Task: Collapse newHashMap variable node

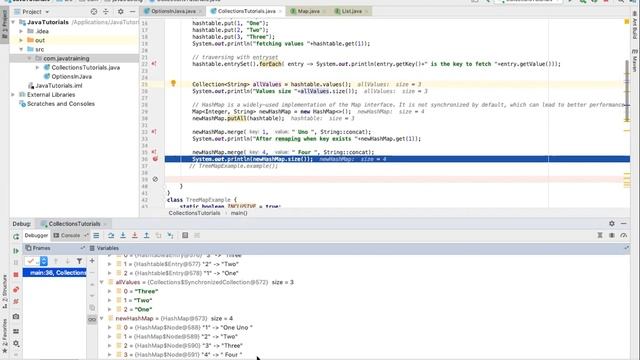Action: pos(102,318)
